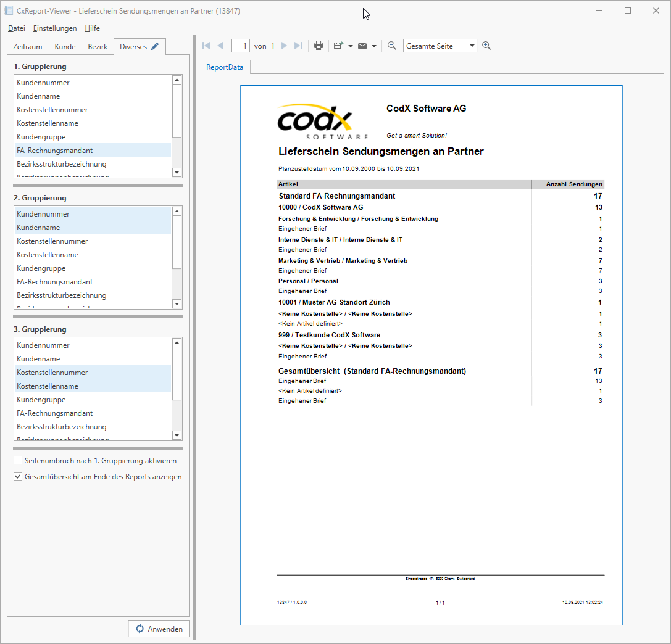Select Kostenstellennummer in 1. Gruppierung
The image size is (671, 644).
(93, 110)
